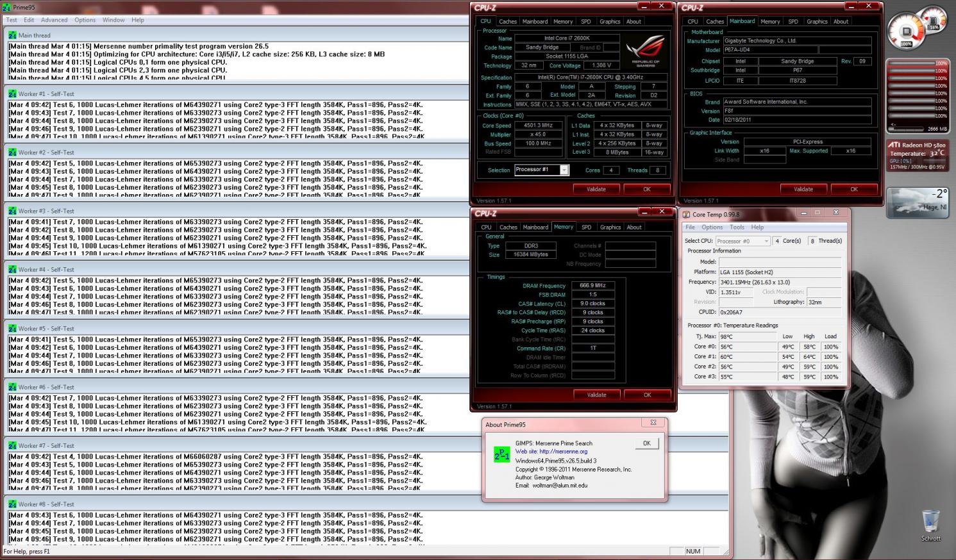
Task: Click the Worker #5 Self-Test icon
Action: tap(13, 329)
